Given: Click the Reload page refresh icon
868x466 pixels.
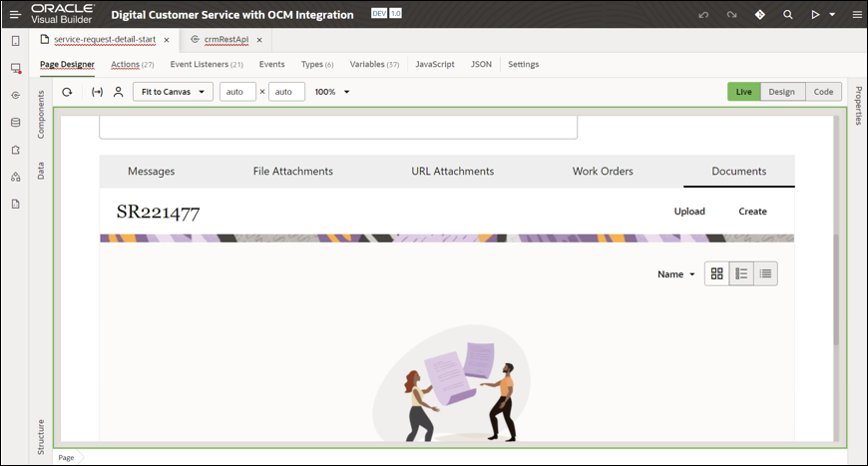Looking at the screenshot, I should pos(67,92).
